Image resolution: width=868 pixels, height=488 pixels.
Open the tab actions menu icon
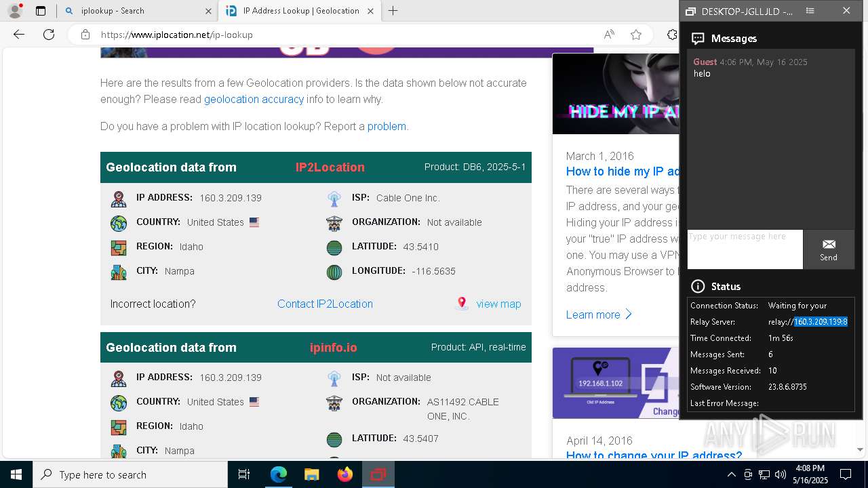tap(41, 11)
